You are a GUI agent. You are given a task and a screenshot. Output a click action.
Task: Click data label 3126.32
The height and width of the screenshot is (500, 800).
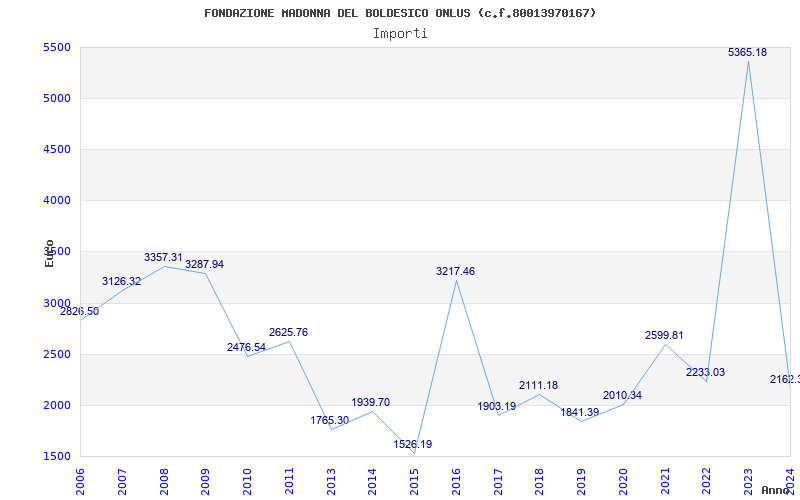coord(121,281)
